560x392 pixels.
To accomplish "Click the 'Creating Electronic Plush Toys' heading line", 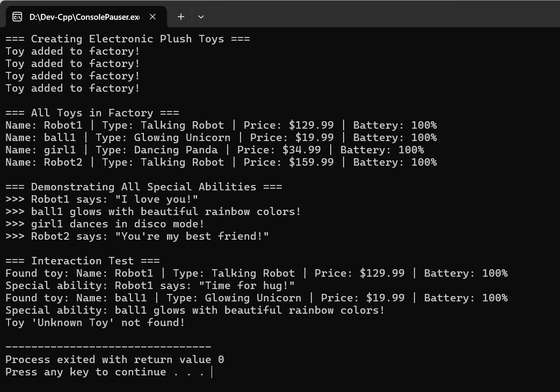I will point(127,39).
